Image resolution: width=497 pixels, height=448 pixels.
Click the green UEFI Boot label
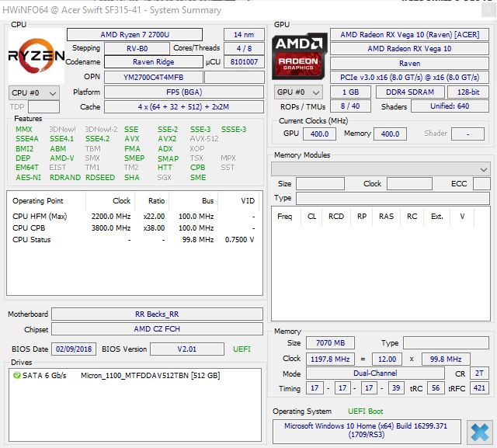tap(366, 412)
